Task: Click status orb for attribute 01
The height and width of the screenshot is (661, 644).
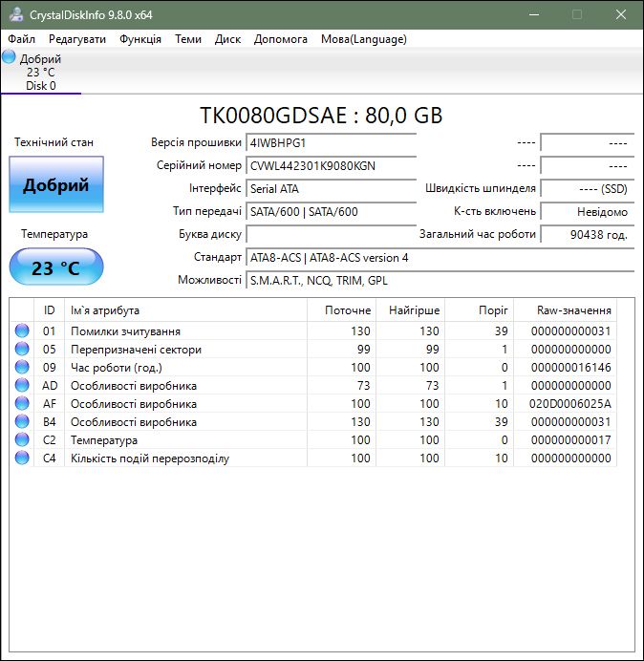Action: coord(22,330)
